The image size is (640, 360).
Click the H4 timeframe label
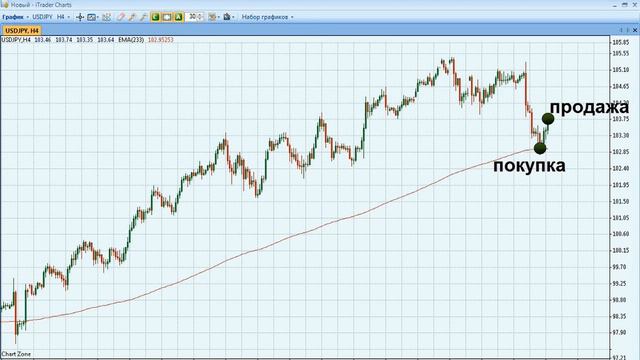coord(61,17)
